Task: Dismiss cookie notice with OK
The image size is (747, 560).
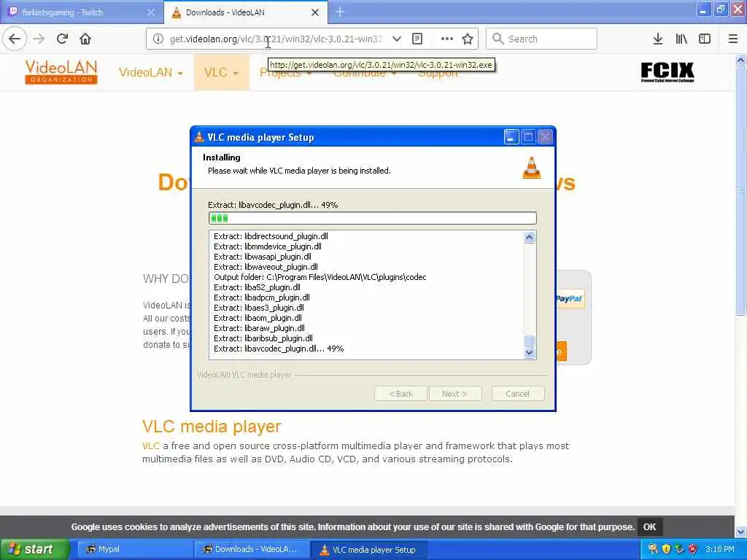Action: 649,526
